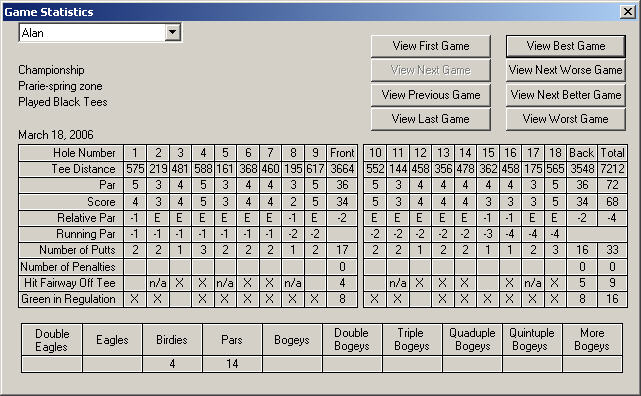Viewport: 641px width, 396px height.
Task: Click hole 1 tee distance 575
Action: tap(135, 169)
